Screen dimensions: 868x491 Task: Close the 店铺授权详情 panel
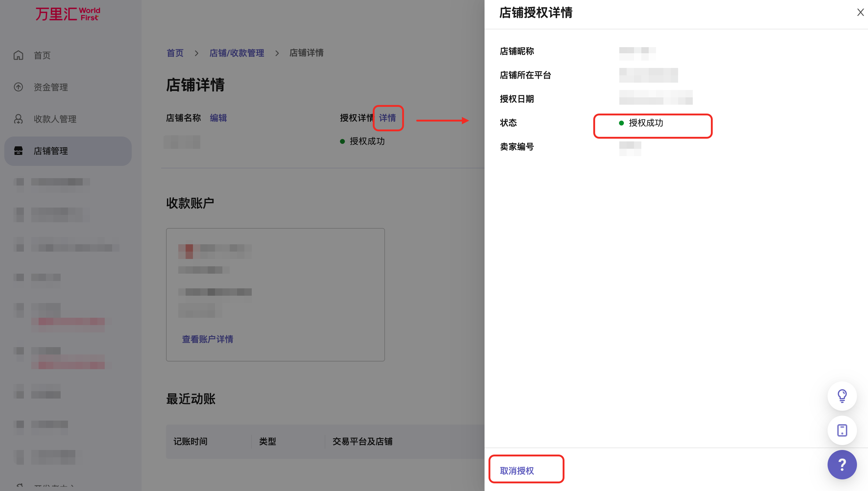[x=860, y=13]
